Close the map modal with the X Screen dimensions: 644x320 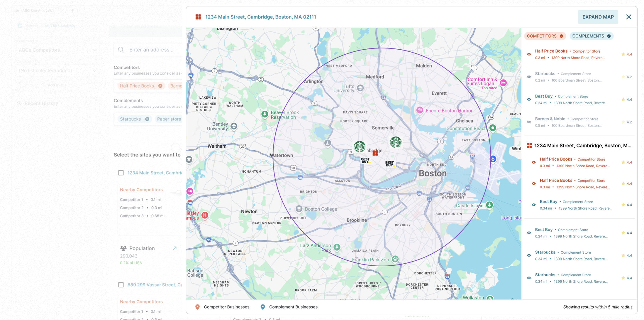point(628,17)
